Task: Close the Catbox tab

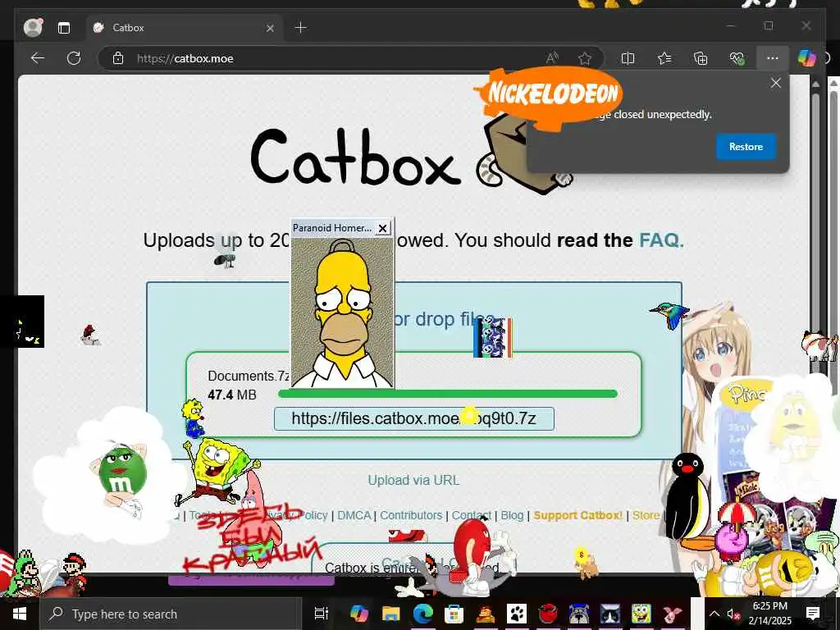Action: [270, 28]
